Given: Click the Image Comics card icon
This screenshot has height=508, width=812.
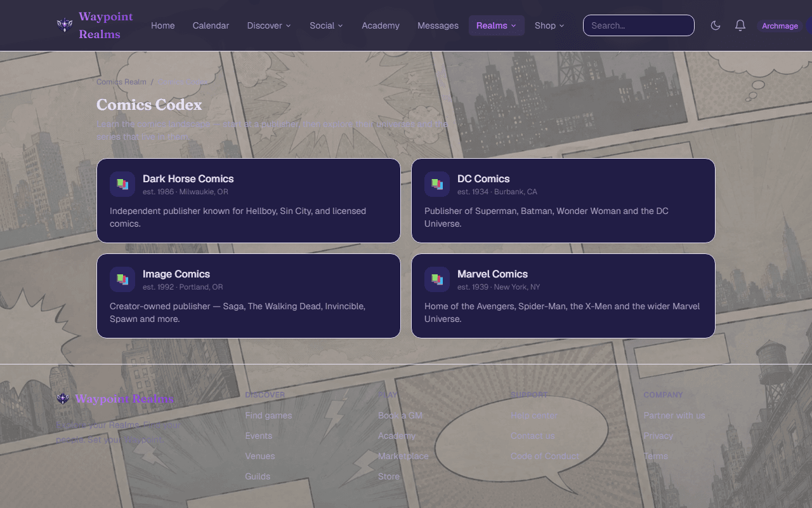Looking at the screenshot, I should pos(122,279).
